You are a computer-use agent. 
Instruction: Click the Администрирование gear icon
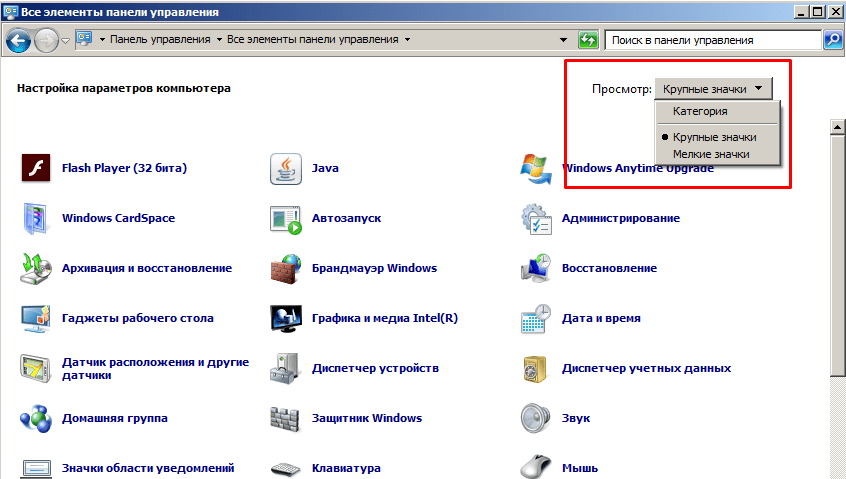[536, 218]
